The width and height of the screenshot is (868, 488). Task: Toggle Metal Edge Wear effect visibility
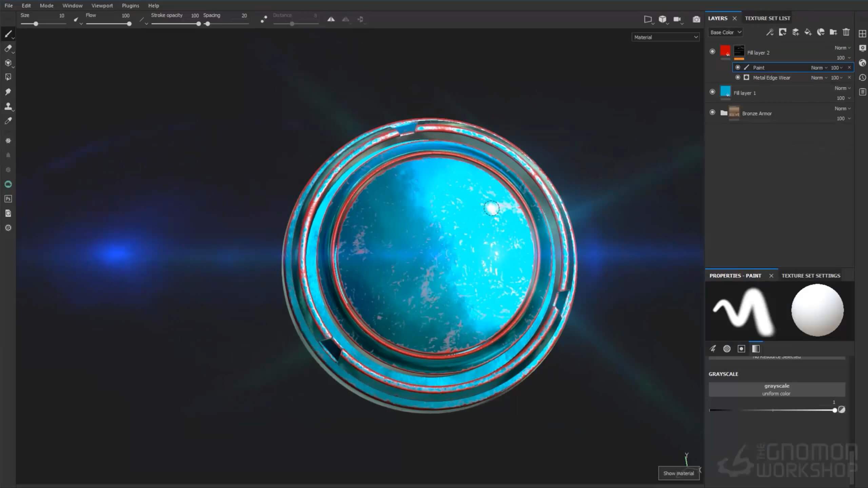(737, 78)
